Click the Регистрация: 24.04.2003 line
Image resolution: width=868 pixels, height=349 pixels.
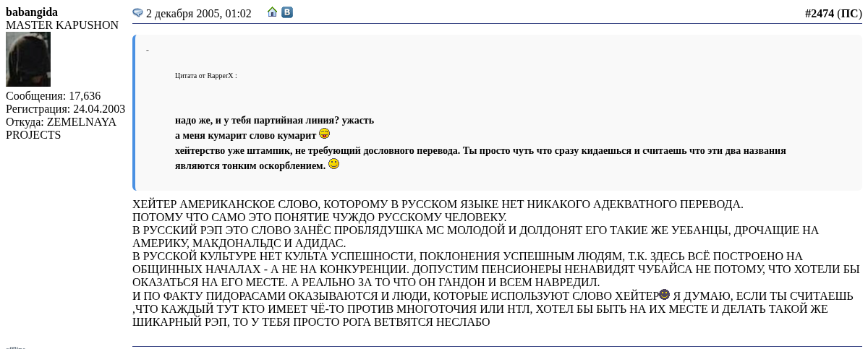(x=65, y=109)
